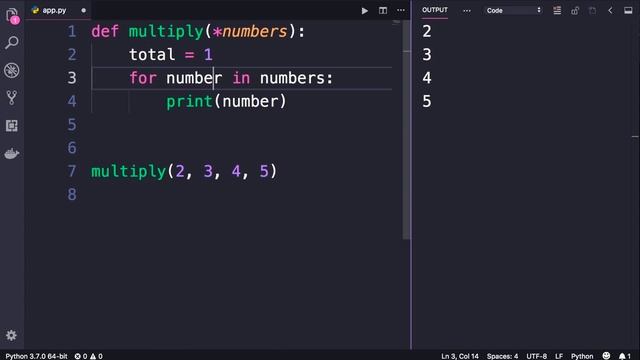Run the code with play button
This screenshot has width=640, height=360.
(x=364, y=11)
